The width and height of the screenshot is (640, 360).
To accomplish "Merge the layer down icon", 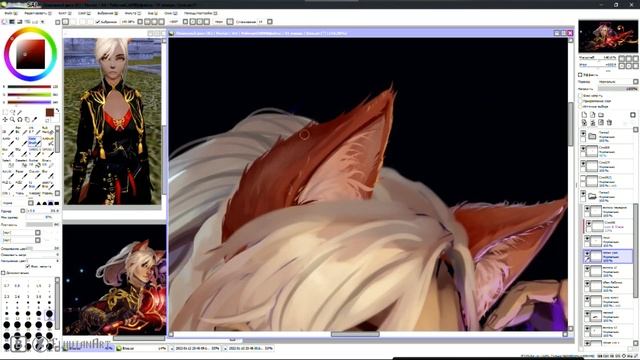I will (x=593, y=122).
